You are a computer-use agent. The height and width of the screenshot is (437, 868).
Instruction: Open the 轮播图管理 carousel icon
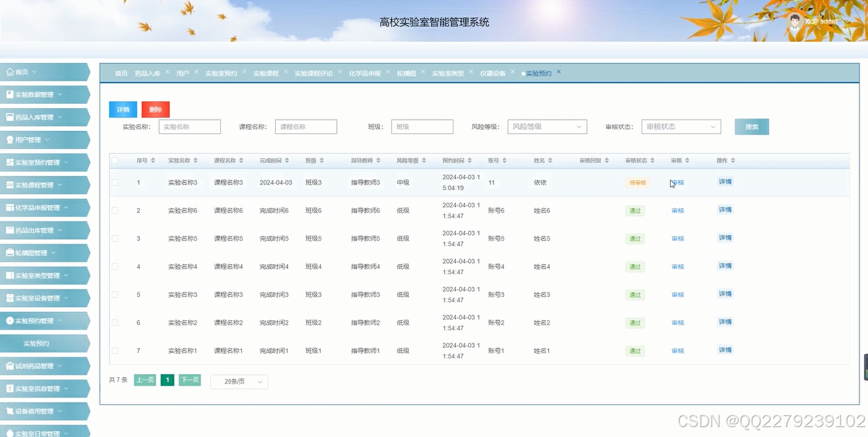[x=8, y=252]
